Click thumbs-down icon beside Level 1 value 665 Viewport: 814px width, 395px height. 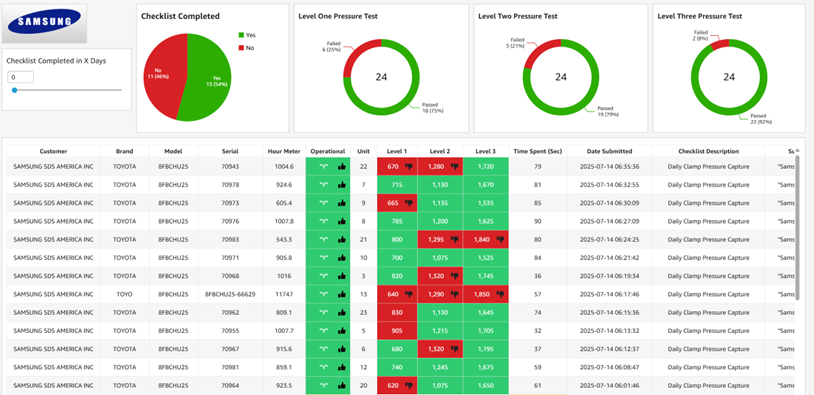coord(409,203)
